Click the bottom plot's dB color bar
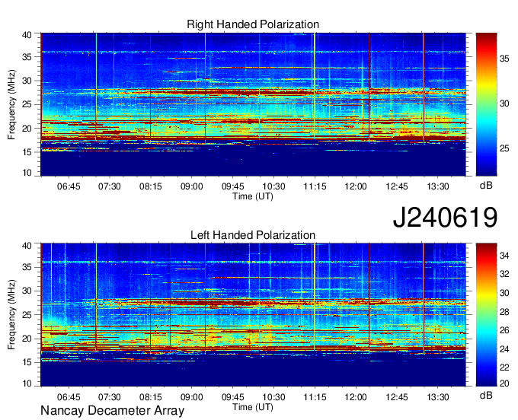This screenshot has width=518, height=420. 486,315
